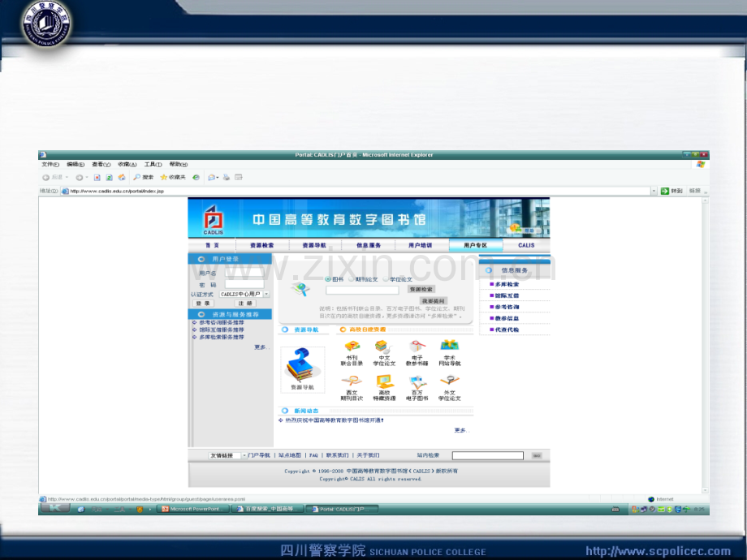
Task: Expand the 认证方式 CALIS中心用户 dropdown
Action: (266, 294)
